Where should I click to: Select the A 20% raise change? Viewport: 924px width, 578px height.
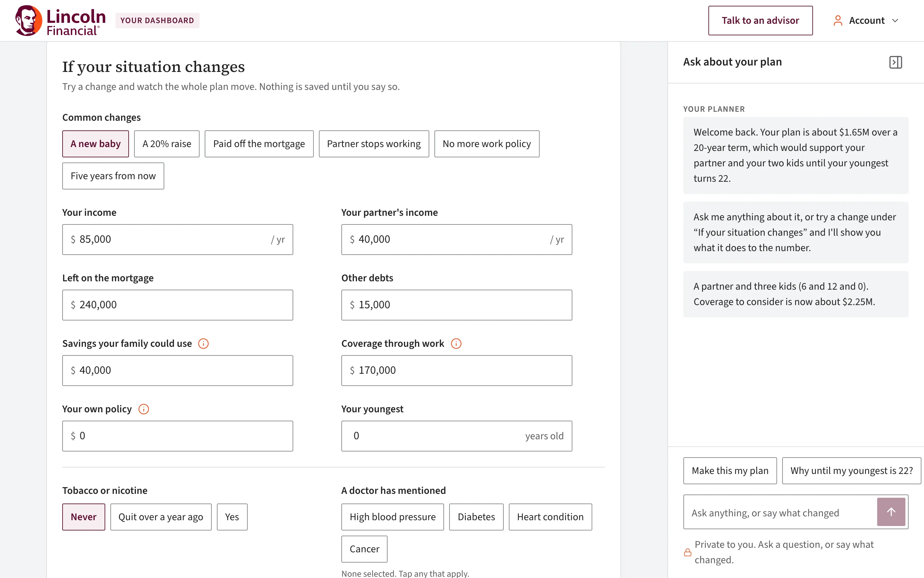click(x=167, y=144)
